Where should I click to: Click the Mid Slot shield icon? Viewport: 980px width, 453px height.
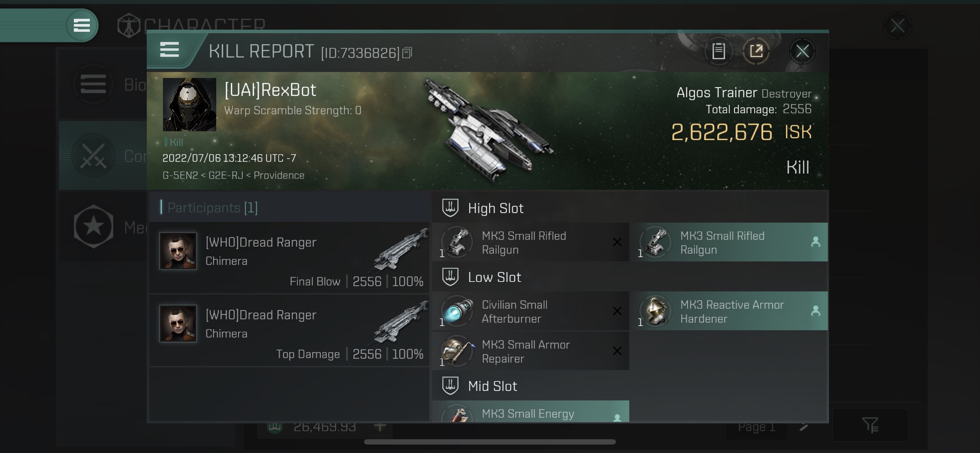450,386
